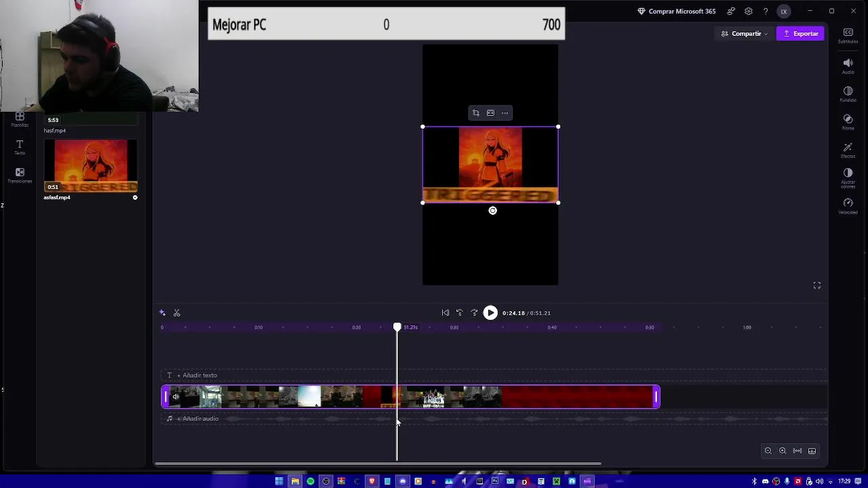Open Spotify from the taskbar

(x=311, y=481)
